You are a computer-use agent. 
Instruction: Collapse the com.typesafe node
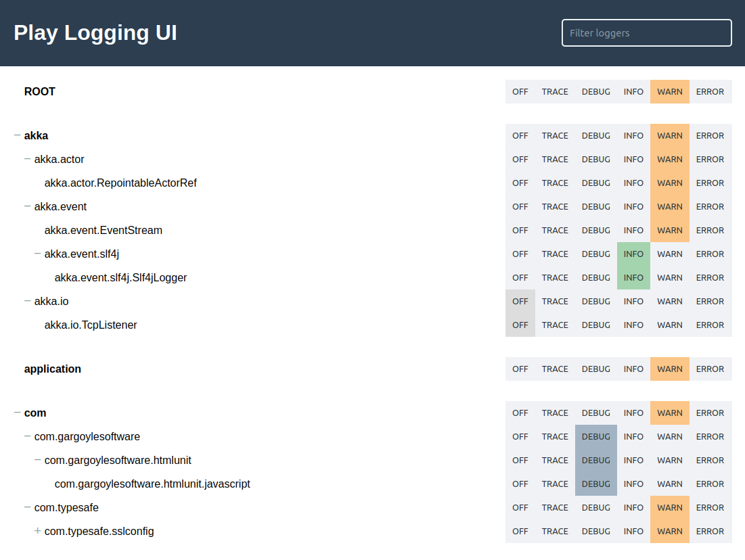click(x=28, y=507)
